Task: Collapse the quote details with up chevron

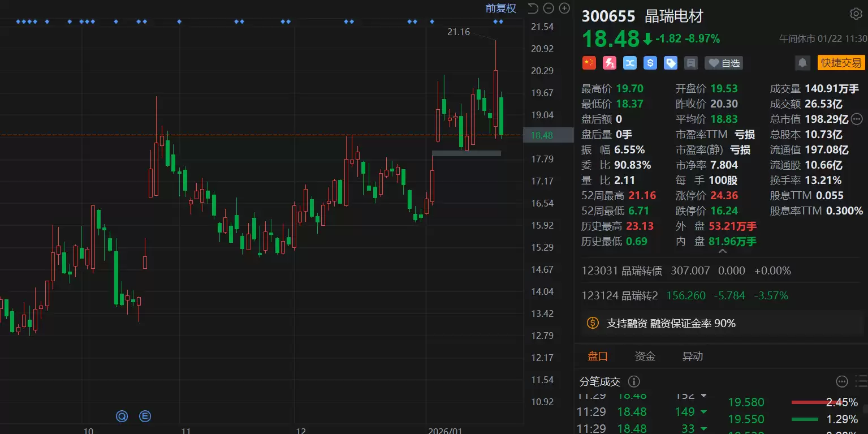Action: pyautogui.click(x=722, y=252)
